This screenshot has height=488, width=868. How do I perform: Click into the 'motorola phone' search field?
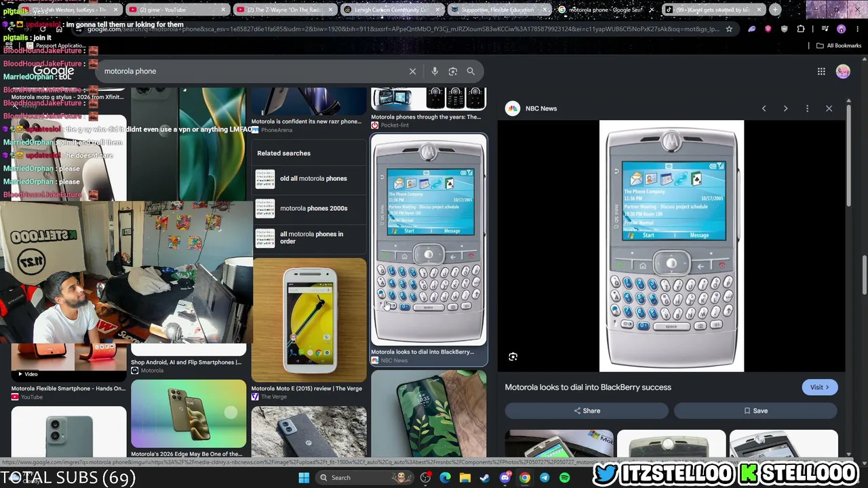coord(251,71)
